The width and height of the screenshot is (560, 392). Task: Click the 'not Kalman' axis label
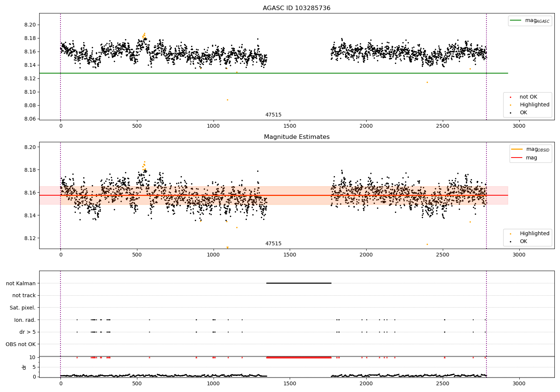[21, 283]
